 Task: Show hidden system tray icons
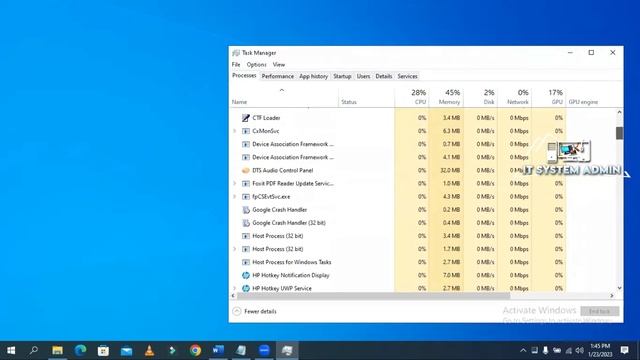point(523,351)
